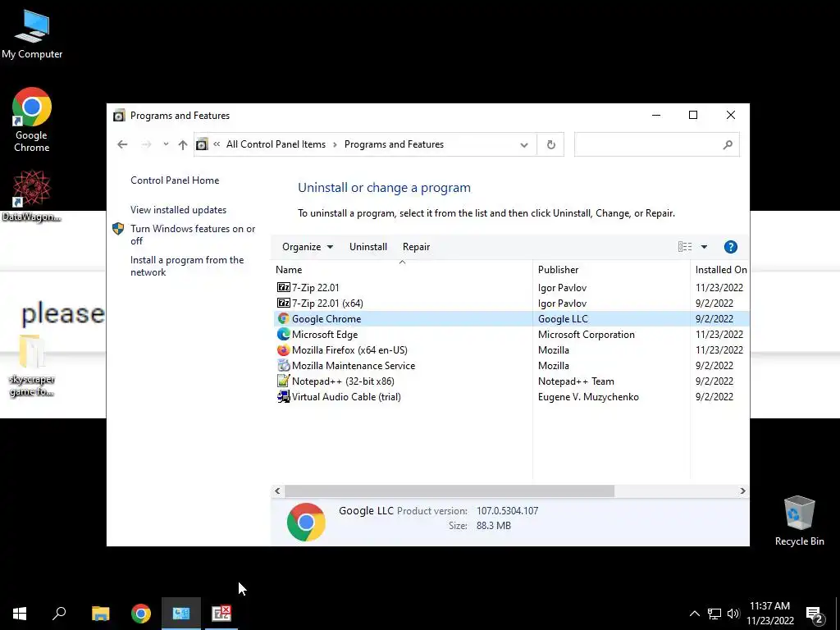Image resolution: width=840 pixels, height=630 pixels.
Task: Open the recent locations dropdown arrow
Action: tap(166, 144)
